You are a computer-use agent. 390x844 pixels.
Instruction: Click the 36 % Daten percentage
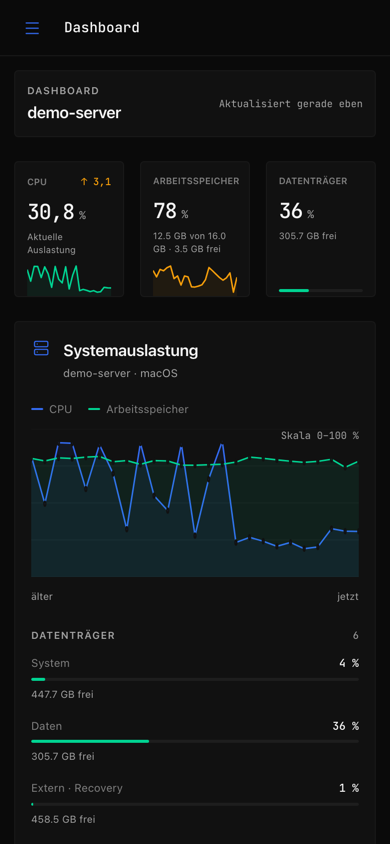click(345, 726)
